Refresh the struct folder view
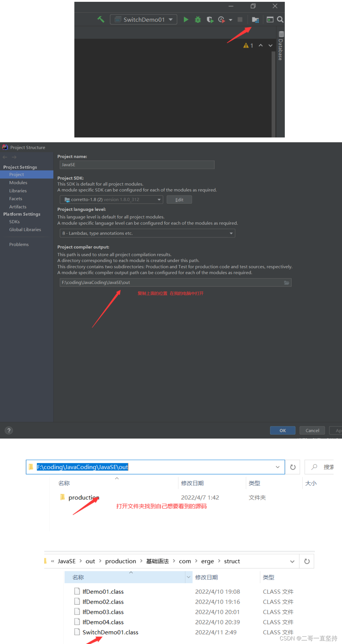342x644 pixels. click(307, 561)
